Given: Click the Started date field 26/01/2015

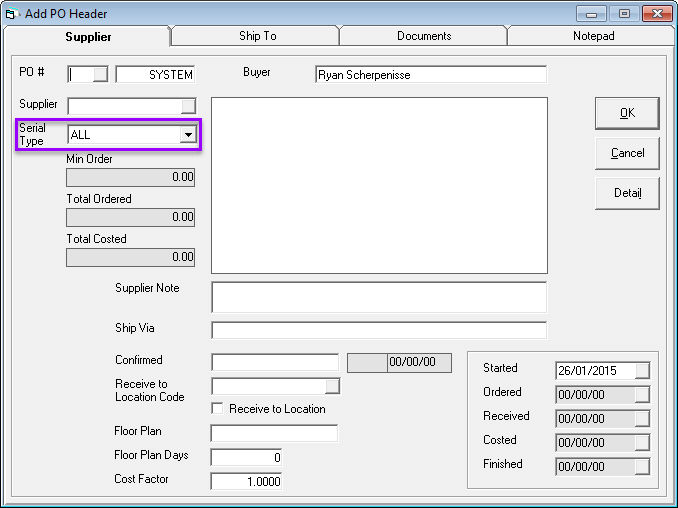Looking at the screenshot, I should (595, 371).
